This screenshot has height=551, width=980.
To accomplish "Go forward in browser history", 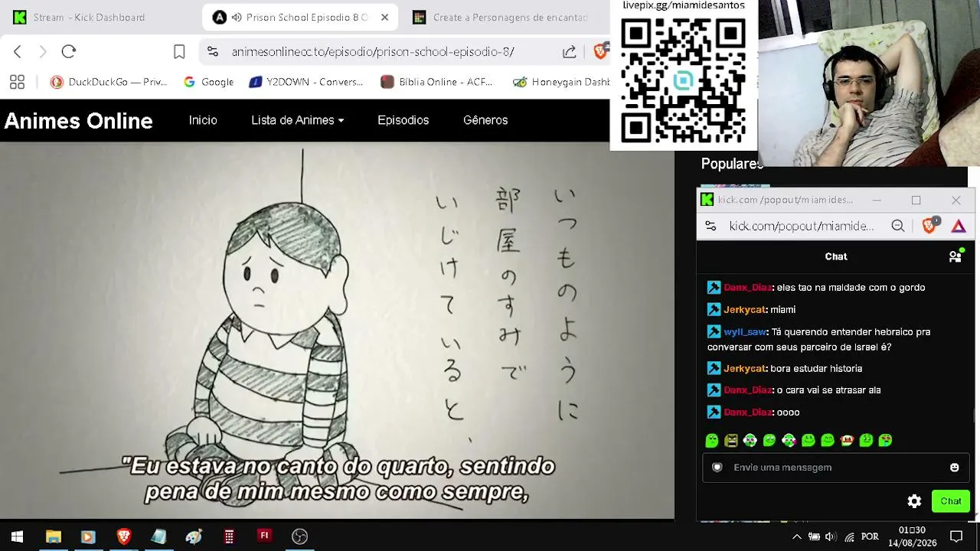I will tap(43, 51).
